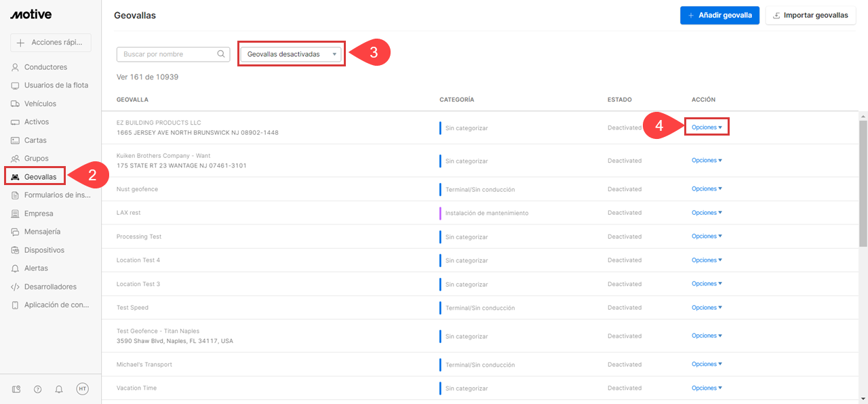This screenshot has width=868, height=404.
Task: Click Importar geovallas button
Action: (810, 16)
